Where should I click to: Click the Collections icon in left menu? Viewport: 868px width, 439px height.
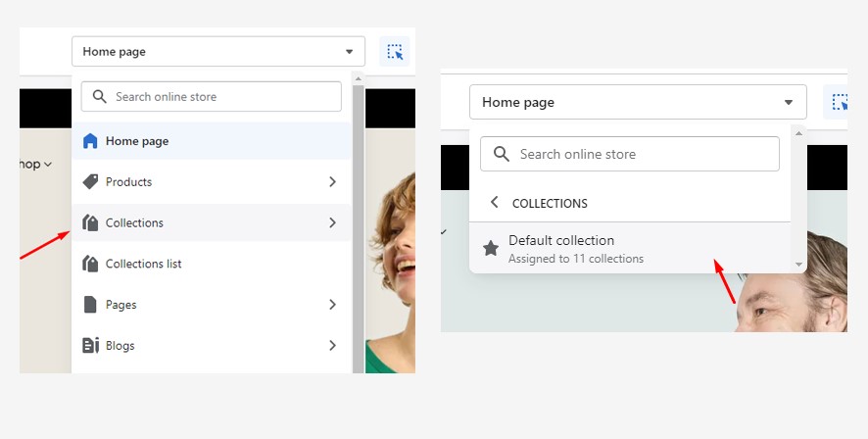[x=90, y=222]
